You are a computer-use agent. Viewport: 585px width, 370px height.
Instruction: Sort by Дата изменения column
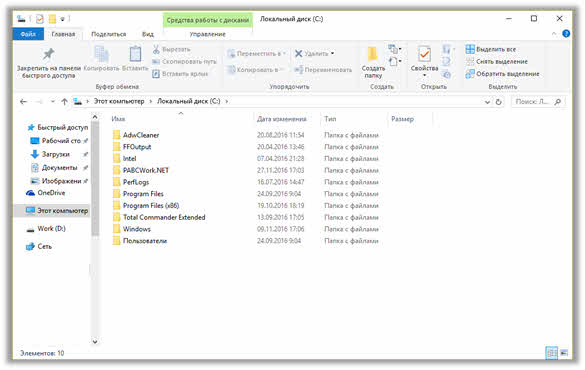282,119
